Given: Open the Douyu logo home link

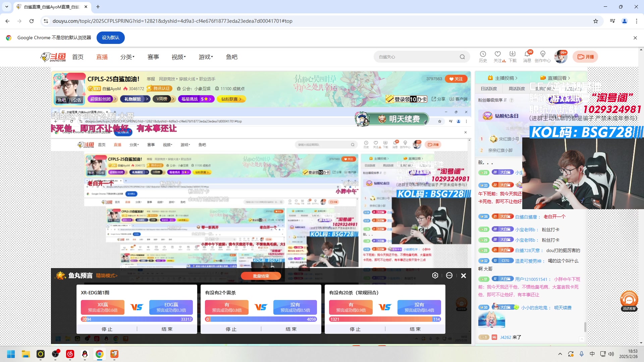Looking at the screenshot, I should tap(53, 57).
